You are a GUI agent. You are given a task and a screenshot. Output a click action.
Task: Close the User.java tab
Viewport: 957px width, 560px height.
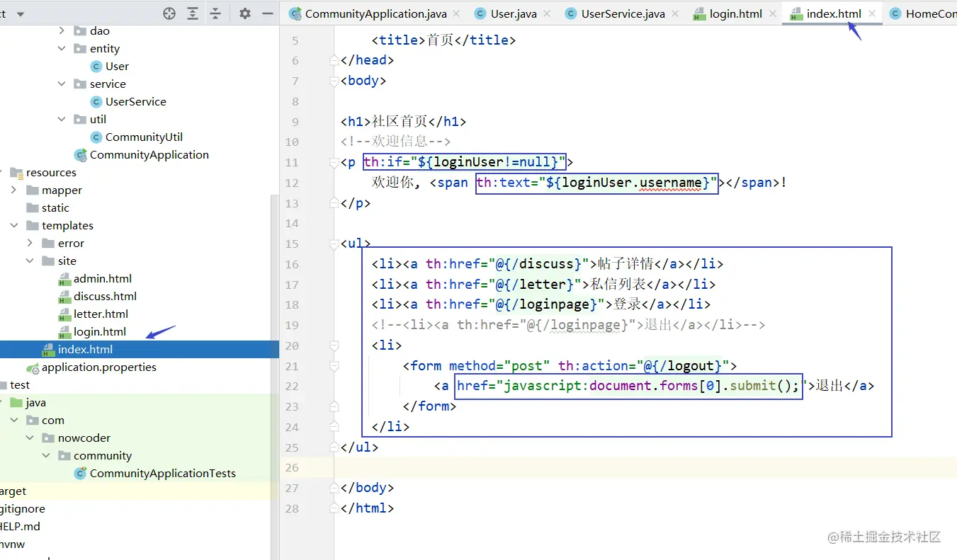(x=545, y=13)
